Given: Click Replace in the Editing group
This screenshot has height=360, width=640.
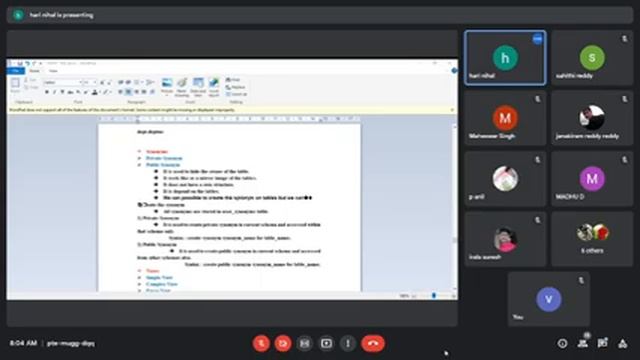Looking at the screenshot, I should 236,87.
